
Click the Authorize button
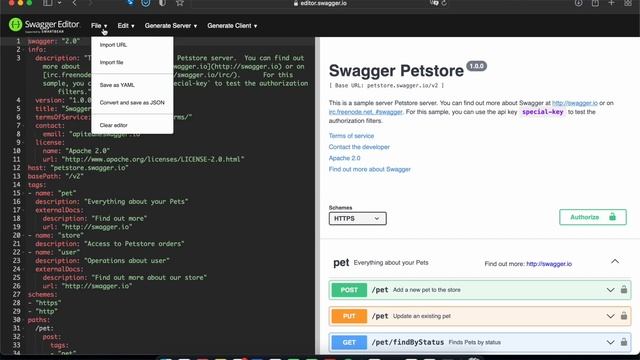point(593,217)
